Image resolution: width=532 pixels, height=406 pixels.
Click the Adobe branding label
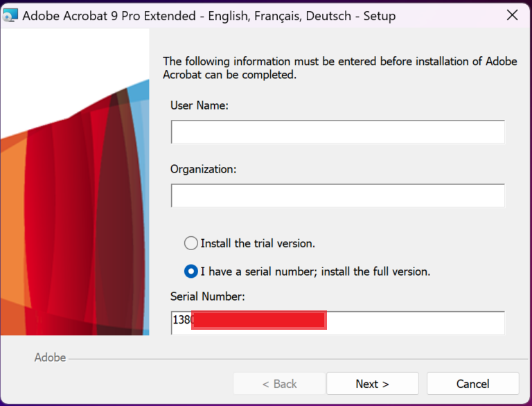point(50,358)
